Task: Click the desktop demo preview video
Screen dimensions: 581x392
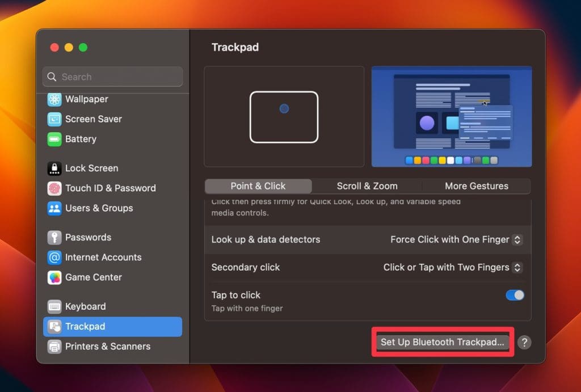Action: pos(452,117)
